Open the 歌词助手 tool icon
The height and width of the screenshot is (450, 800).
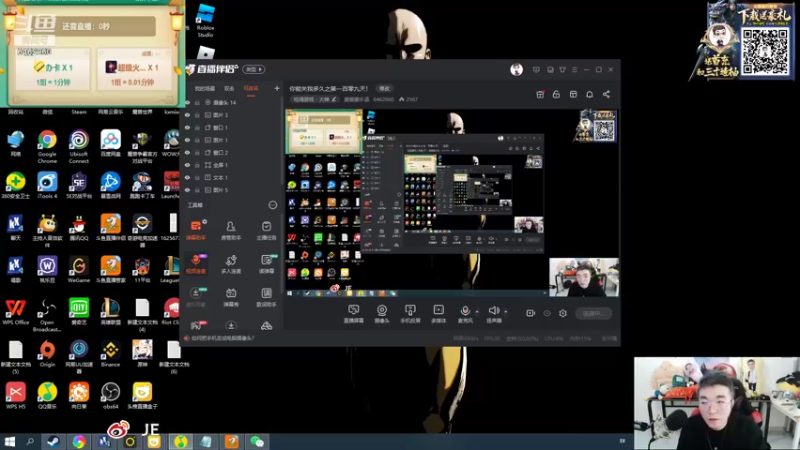266,297
